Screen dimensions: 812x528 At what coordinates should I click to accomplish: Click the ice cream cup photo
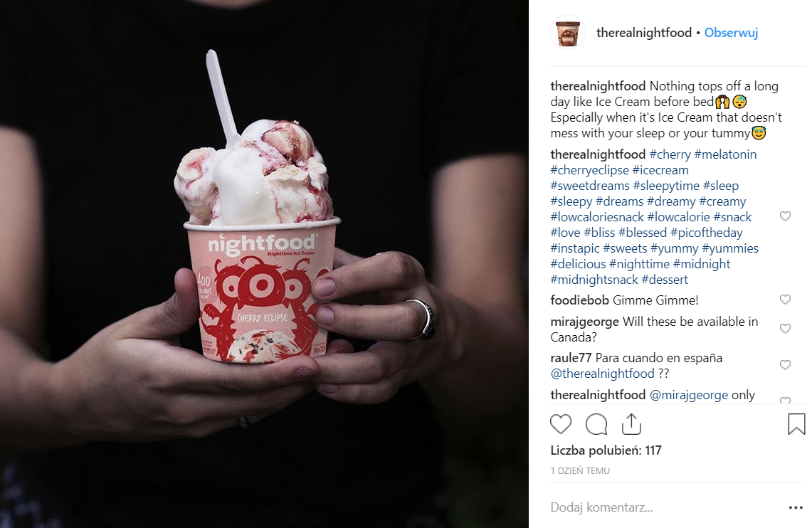point(264,264)
